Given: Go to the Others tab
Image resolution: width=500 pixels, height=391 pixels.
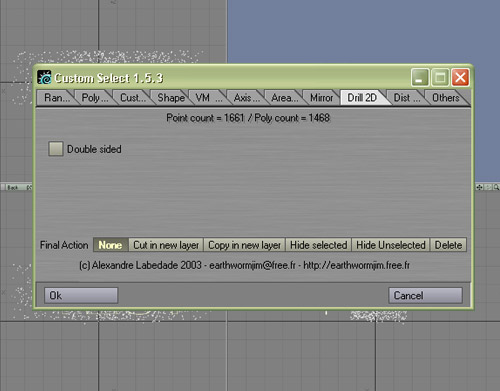Looking at the screenshot, I should pyautogui.click(x=446, y=98).
